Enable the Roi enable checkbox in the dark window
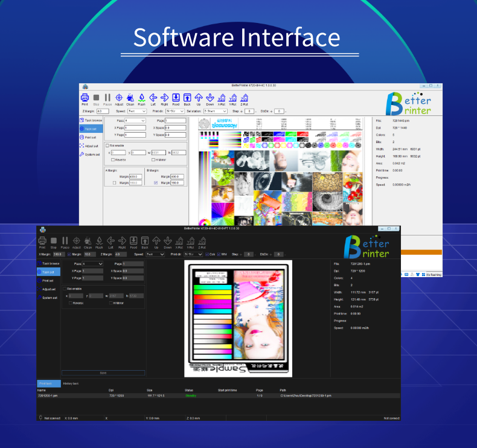477x448 pixels. pyautogui.click(x=65, y=289)
